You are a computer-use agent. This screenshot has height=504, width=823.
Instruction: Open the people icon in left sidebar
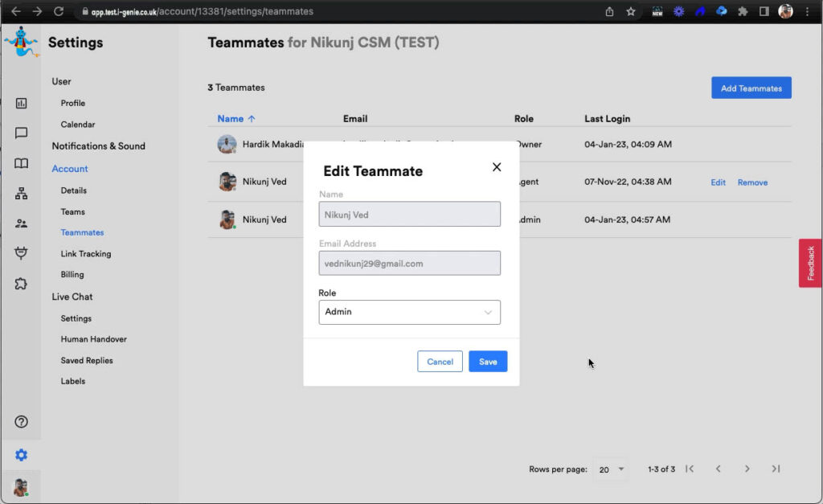(x=22, y=223)
